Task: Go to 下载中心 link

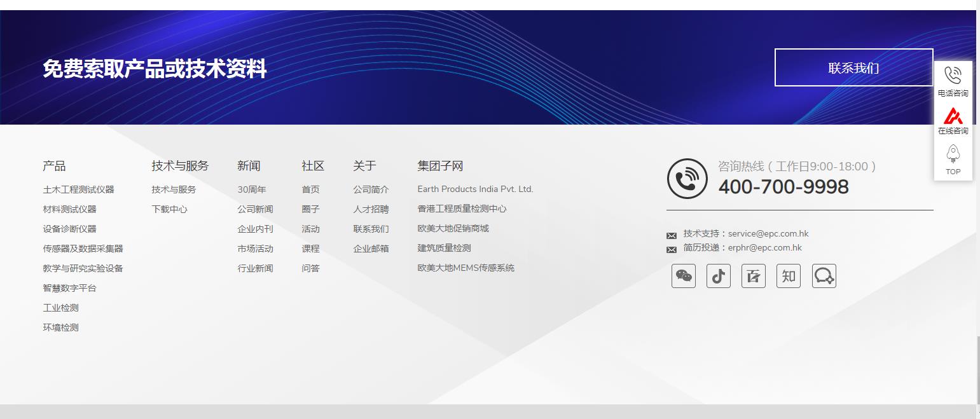Action: [169, 209]
